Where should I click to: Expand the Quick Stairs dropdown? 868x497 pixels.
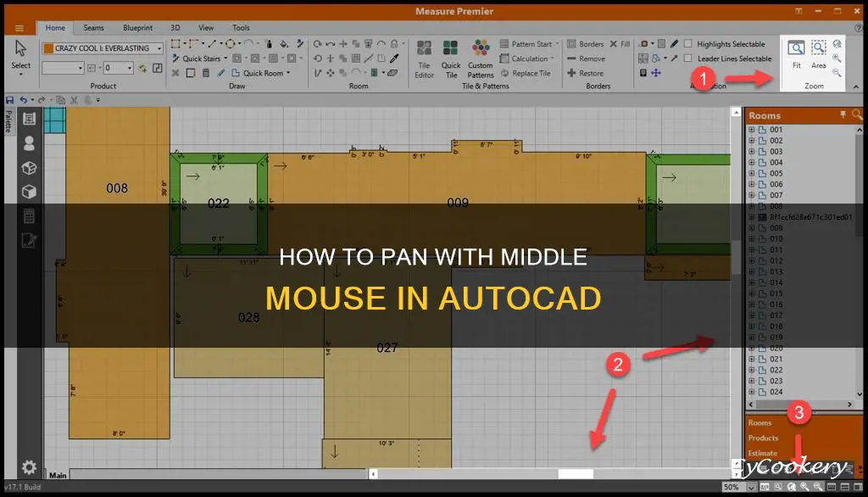[225, 59]
